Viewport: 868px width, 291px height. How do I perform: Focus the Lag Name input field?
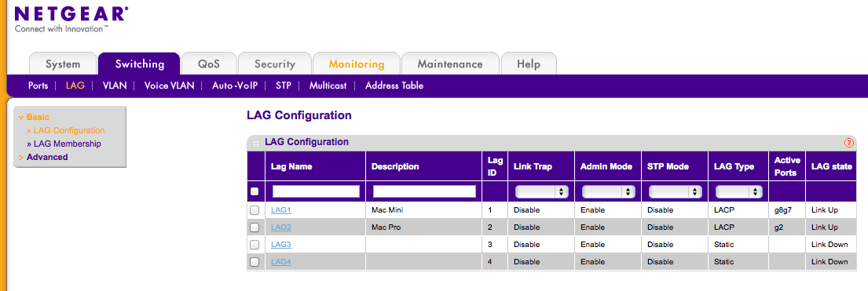point(316,191)
